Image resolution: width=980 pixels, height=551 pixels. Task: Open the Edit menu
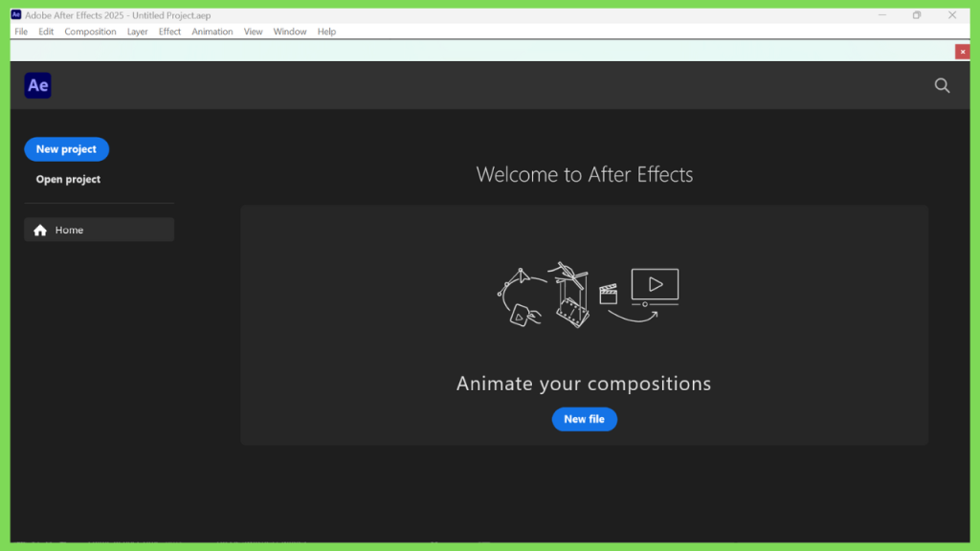(x=46, y=32)
